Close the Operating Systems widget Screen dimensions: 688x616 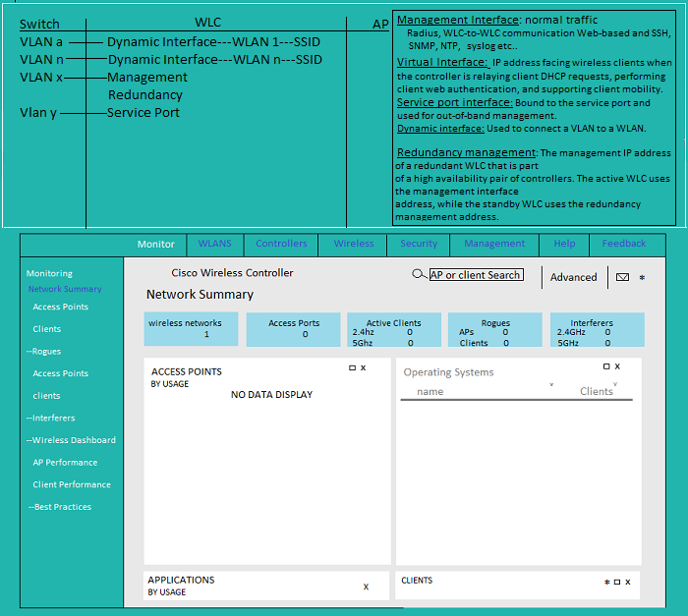617,366
